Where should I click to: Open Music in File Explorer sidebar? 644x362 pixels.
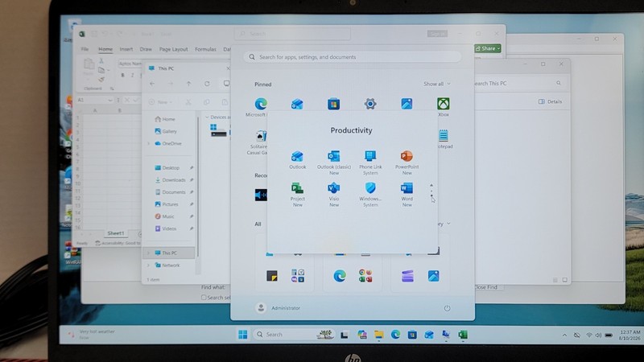point(164,216)
